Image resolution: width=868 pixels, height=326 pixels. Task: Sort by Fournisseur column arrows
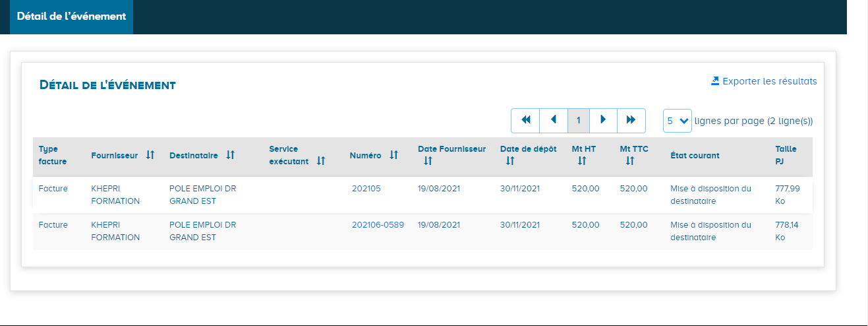pos(150,155)
